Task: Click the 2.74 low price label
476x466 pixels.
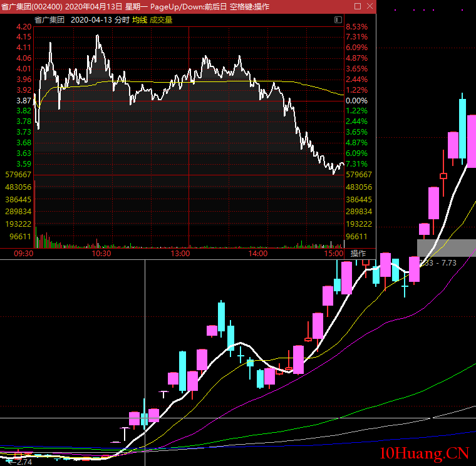Action: point(23,462)
